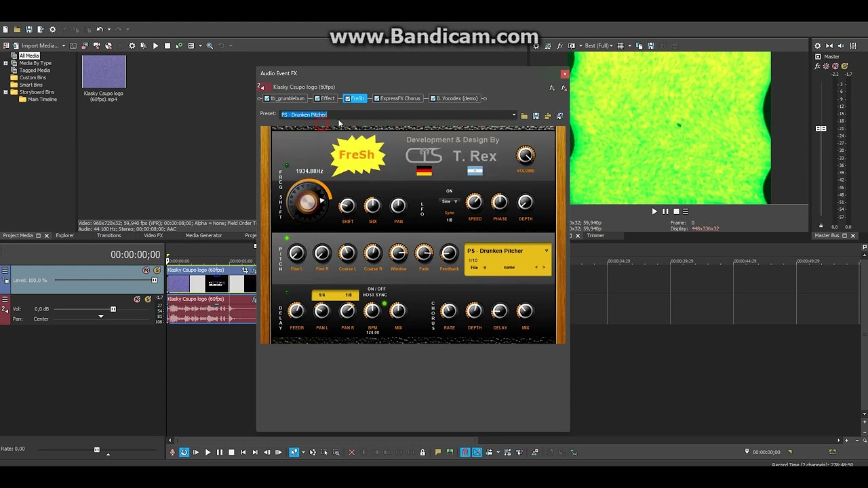Save the project with the disk icon
This screenshot has width=868, height=488.
(28, 29)
